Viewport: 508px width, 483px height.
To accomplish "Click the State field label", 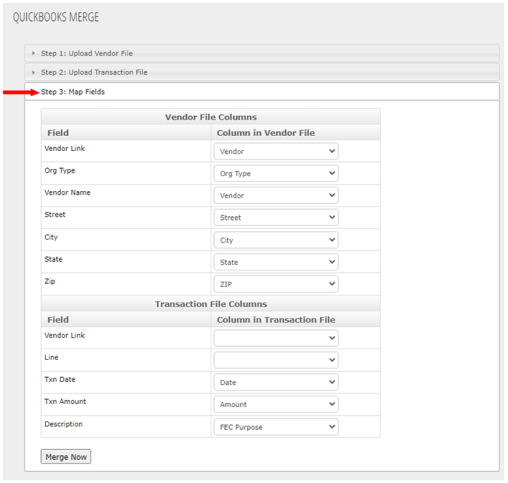I will tap(53, 259).
